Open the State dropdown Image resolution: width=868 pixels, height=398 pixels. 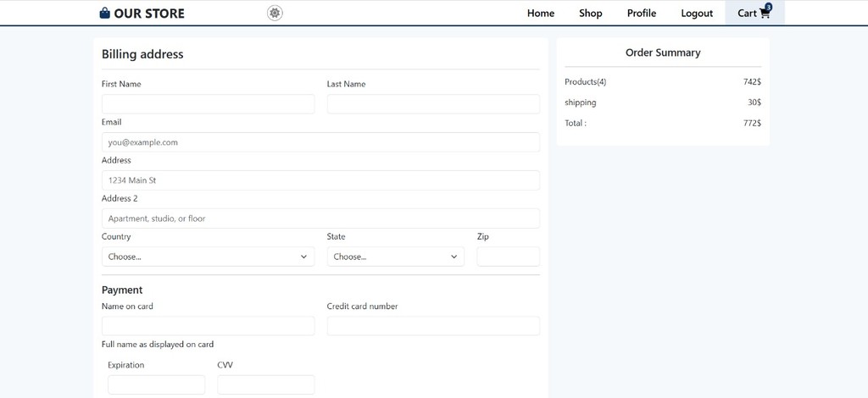[x=395, y=257]
